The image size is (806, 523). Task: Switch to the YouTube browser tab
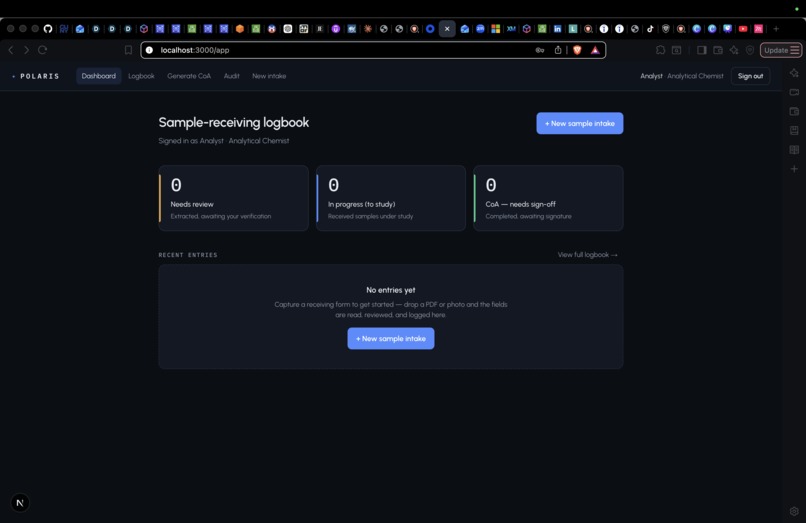743,29
